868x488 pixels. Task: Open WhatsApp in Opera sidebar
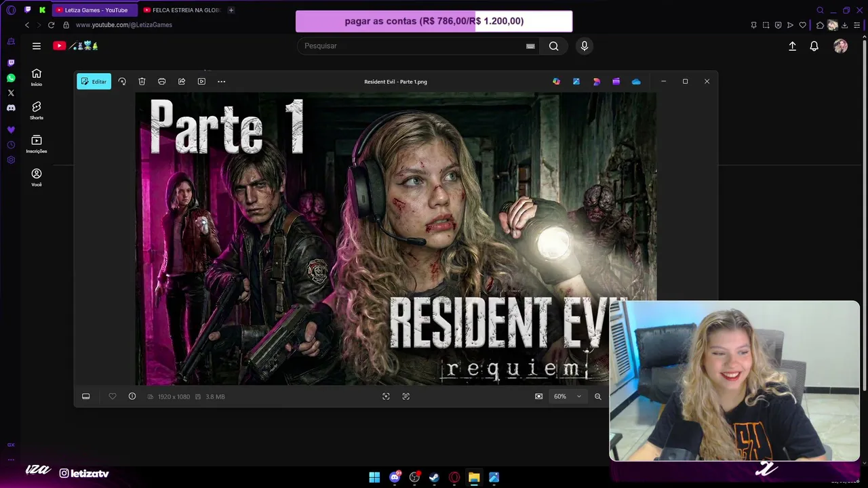11,78
